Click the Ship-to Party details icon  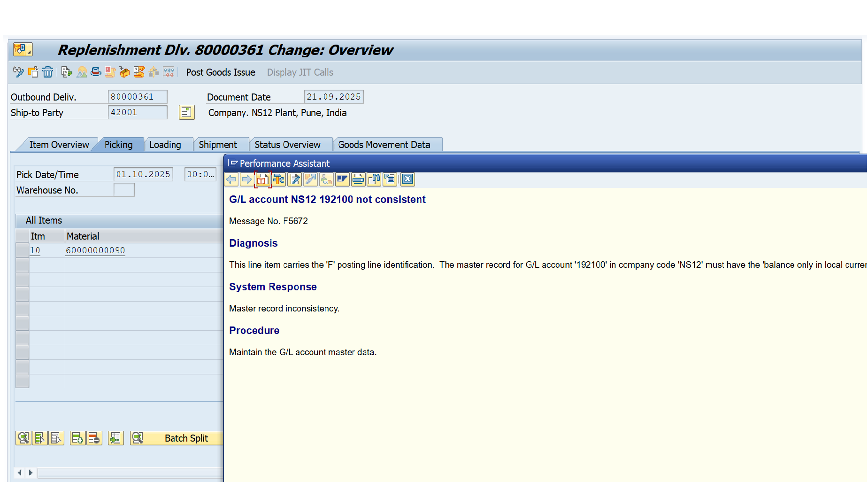point(186,112)
